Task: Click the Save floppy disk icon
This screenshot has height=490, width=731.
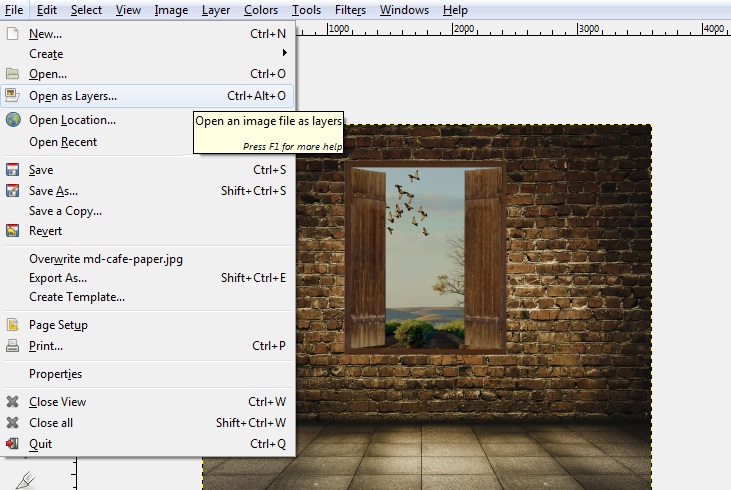Action: pyautogui.click(x=13, y=170)
